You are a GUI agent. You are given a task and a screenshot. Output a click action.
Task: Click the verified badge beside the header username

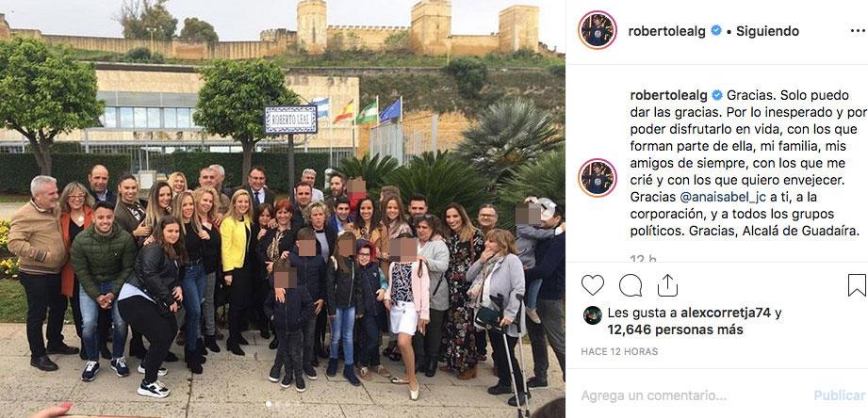point(715,31)
